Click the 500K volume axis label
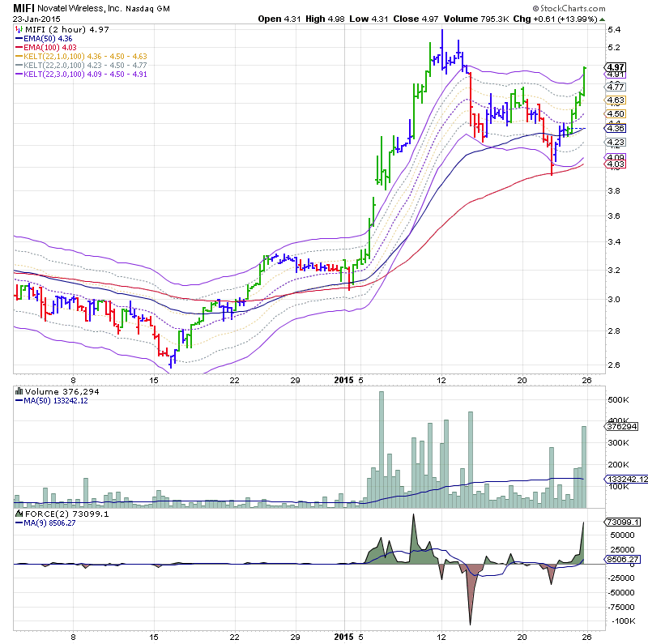Image resolution: width=648 pixels, height=644 pixels. (x=618, y=399)
